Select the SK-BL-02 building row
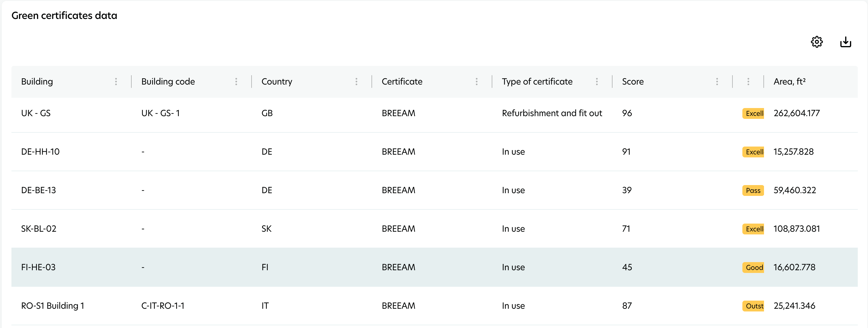 pyautogui.click(x=39, y=229)
